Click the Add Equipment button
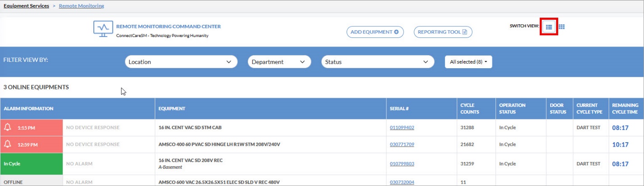The image size is (644, 186). click(375, 32)
